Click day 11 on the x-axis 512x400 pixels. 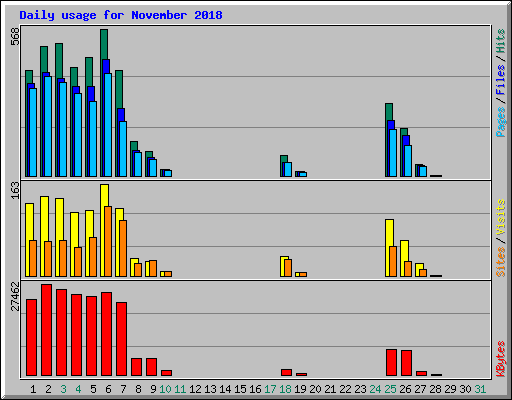tap(180, 389)
